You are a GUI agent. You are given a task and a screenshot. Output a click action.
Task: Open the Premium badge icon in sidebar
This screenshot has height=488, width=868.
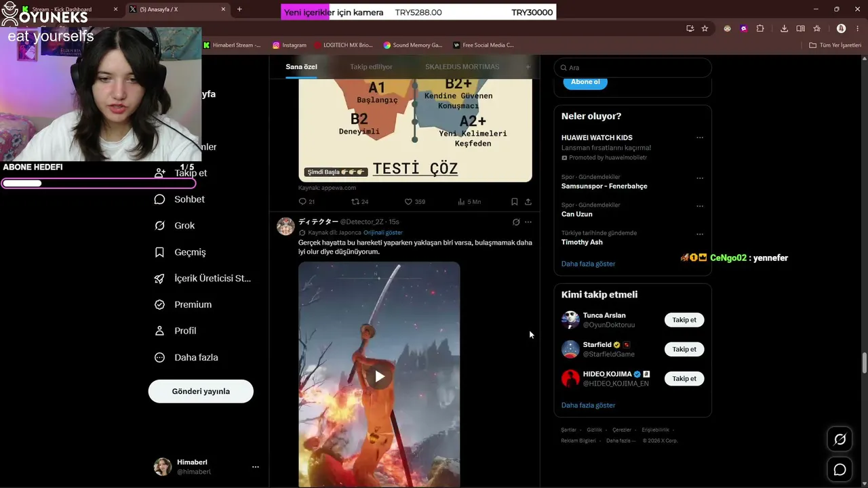[160, 305]
